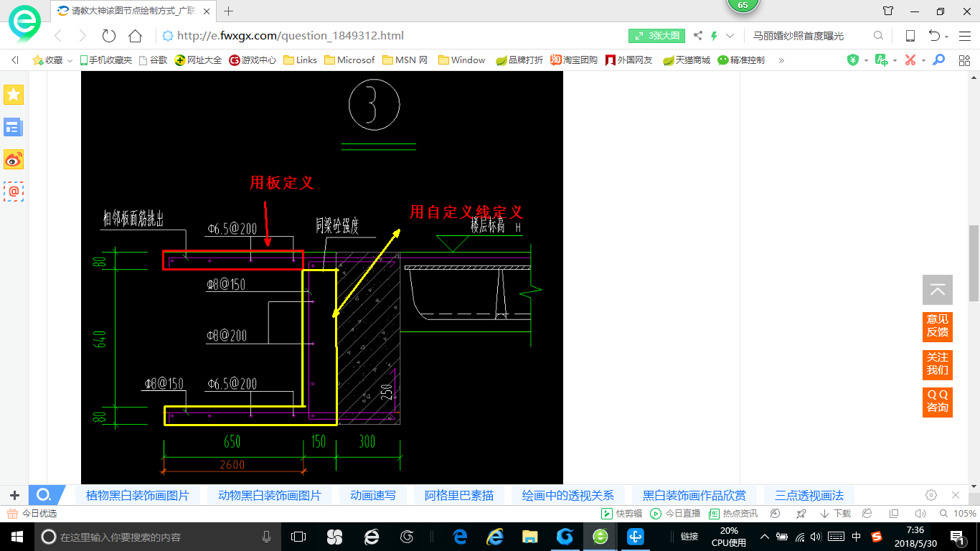
Task: Expand the 收藏 favorites dropdown
Action: [x=70, y=61]
